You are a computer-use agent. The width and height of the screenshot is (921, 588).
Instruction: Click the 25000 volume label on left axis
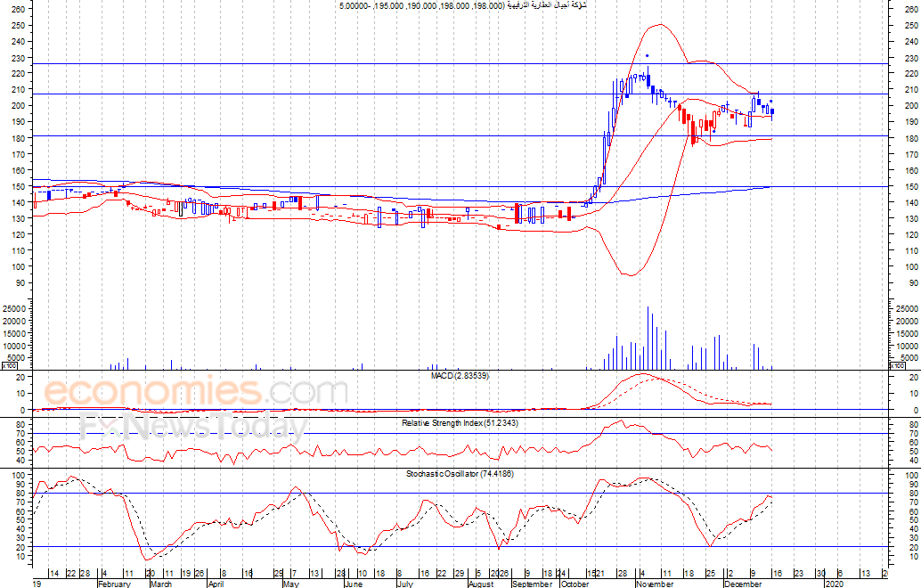point(14,309)
